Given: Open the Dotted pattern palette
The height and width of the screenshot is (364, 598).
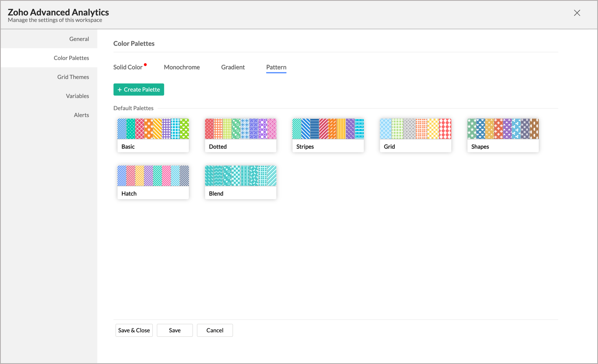Looking at the screenshot, I should [x=240, y=135].
